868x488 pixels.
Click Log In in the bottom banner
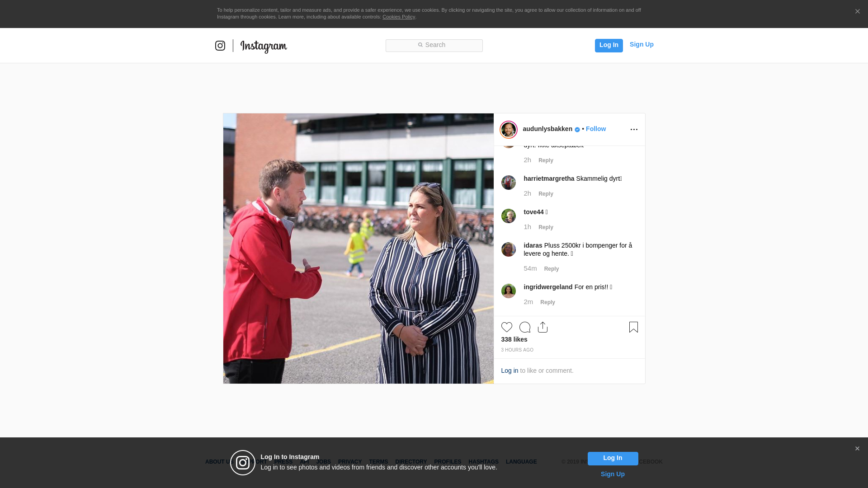pyautogui.click(x=613, y=458)
